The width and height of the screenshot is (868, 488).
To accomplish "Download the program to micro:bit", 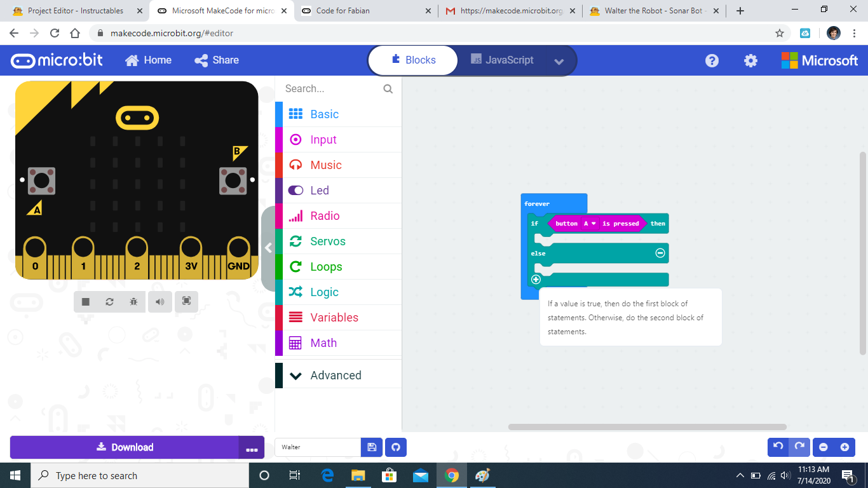I will tap(125, 447).
